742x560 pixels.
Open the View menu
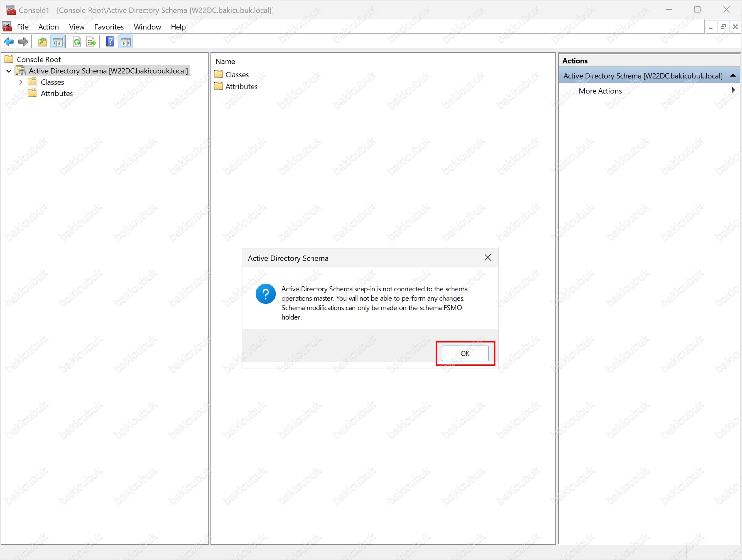tap(76, 27)
